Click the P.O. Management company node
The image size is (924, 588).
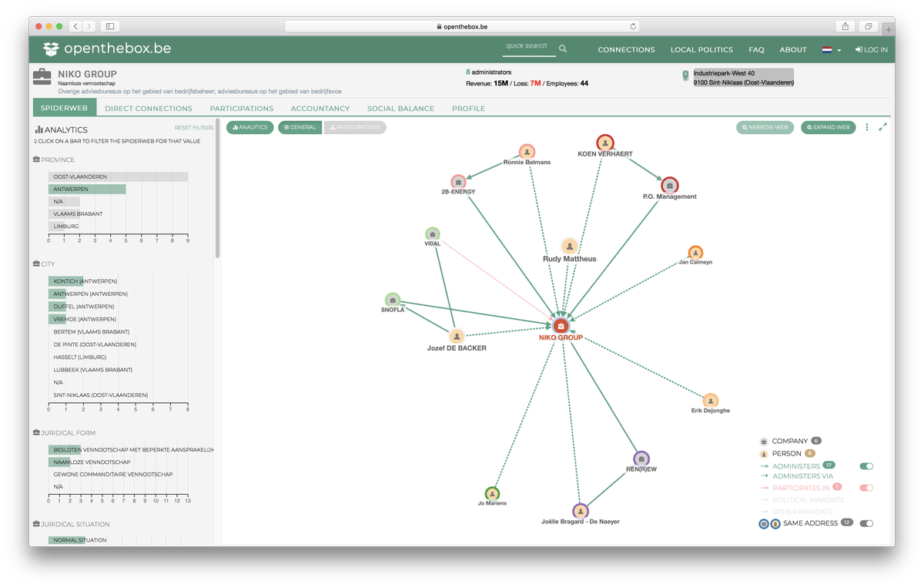pos(670,185)
